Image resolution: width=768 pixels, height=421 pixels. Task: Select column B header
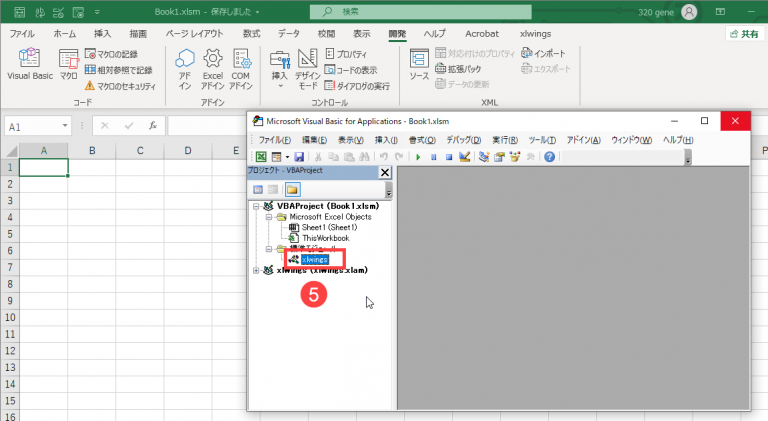(92, 151)
